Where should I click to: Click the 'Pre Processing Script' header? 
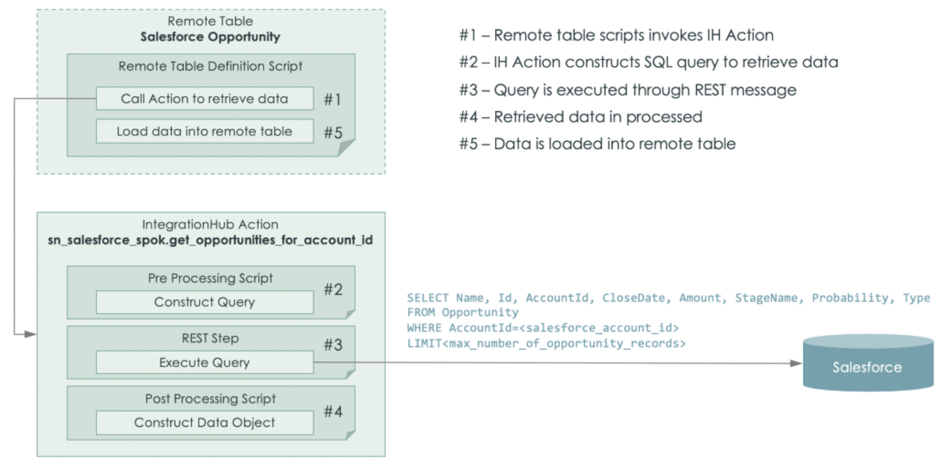(x=210, y=278)
